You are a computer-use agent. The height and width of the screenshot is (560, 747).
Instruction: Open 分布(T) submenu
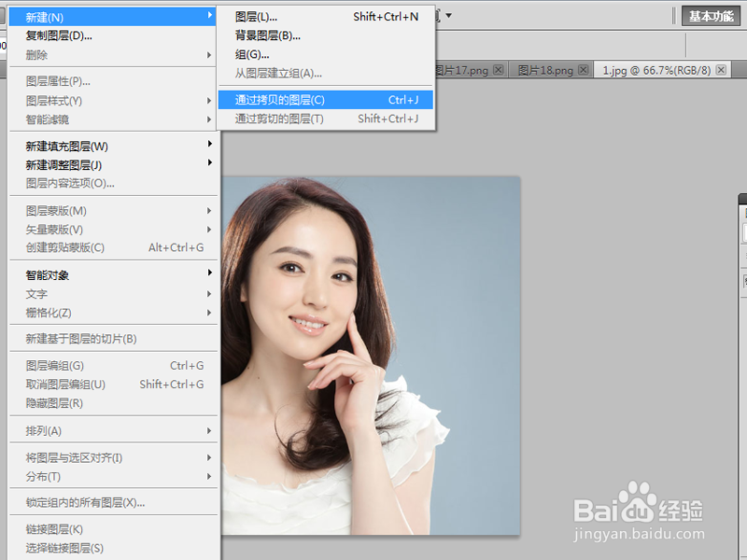coord(113,477)
